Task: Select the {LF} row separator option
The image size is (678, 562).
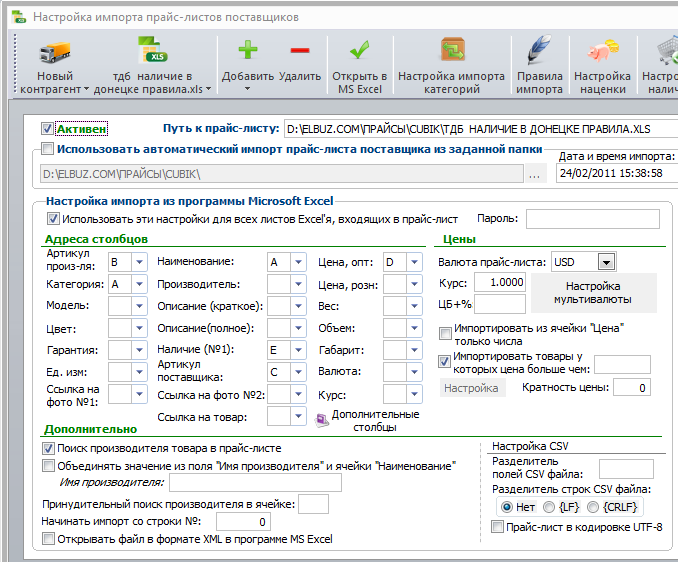Action: [549, 507]
